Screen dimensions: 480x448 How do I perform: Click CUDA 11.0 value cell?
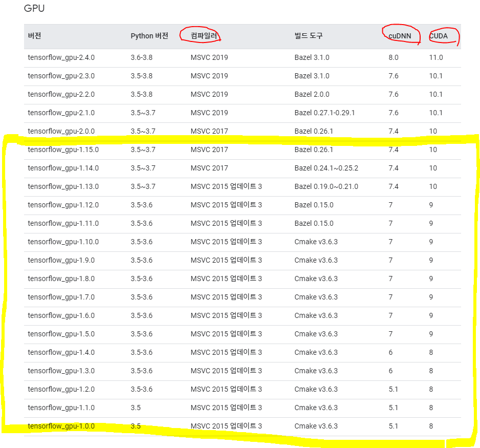click(x=436, y=57)
